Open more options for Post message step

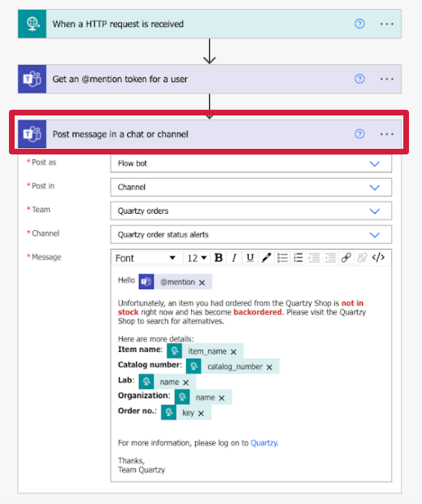[x=387, y=134]
